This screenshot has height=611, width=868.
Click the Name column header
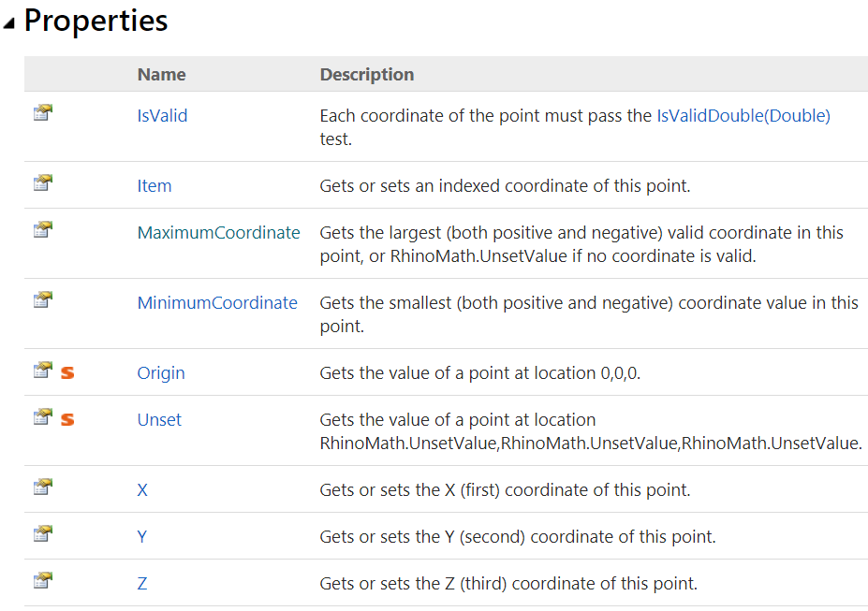[161, 75]
